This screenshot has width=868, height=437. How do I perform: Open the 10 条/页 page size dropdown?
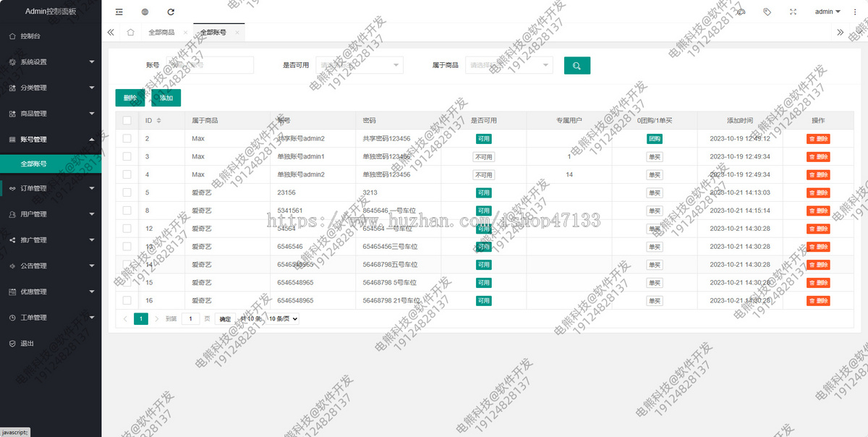[x=283, y=318]
